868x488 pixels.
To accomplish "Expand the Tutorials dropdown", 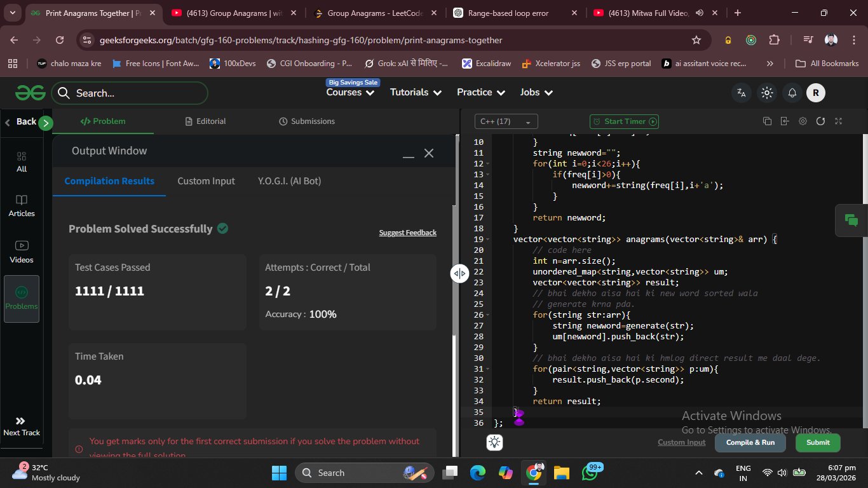I will click(416, 93).
